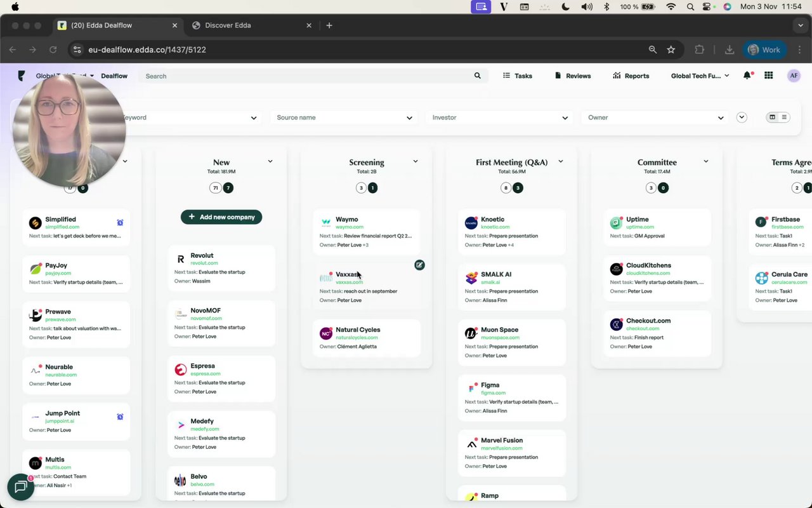Click the alarm reminder icon on Jump Point card
812x508 pixels.
[x=120, y=417]
